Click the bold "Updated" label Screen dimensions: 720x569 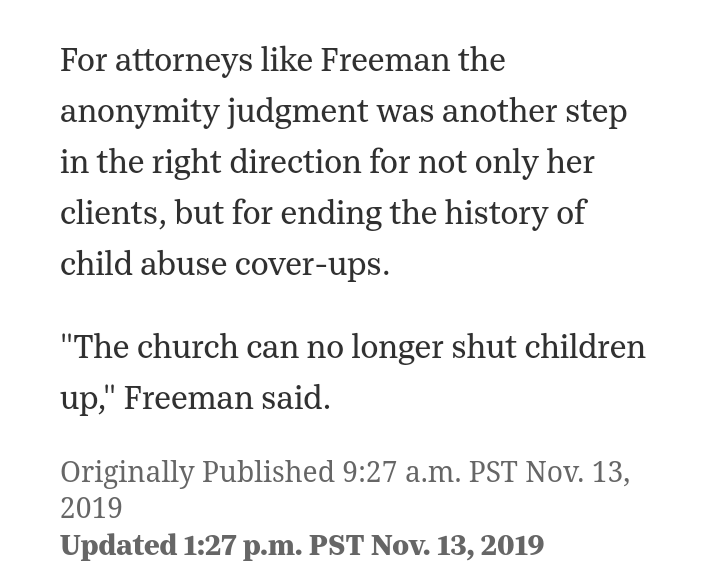pyautogui.click(x=118, y=546)
